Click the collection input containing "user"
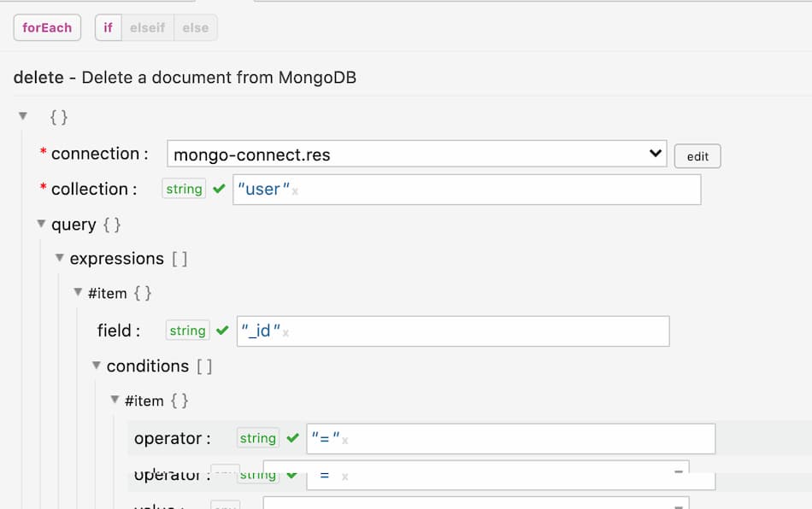Image resolution: width=812 pixels, height=509 pixels. pyautogui.click(x=467, y=190)
